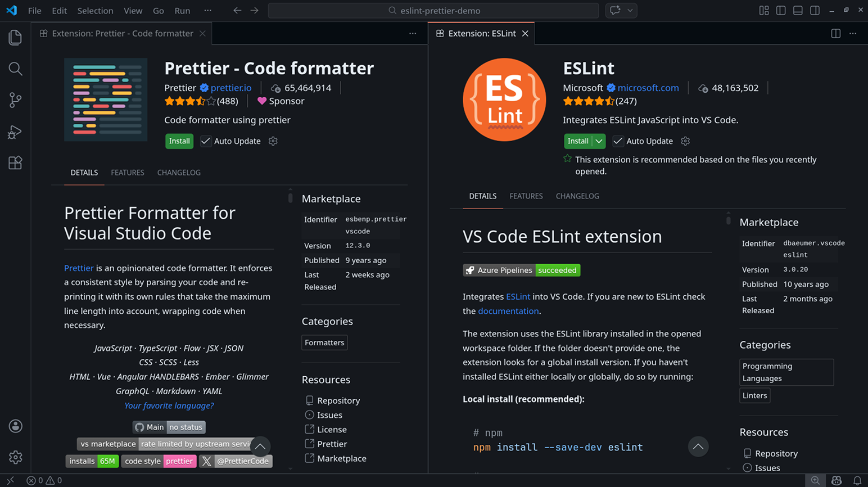Open the Copilot chat dropdown arrow
This screenshot has width=868, height=487.
click(x=630, y=11)
